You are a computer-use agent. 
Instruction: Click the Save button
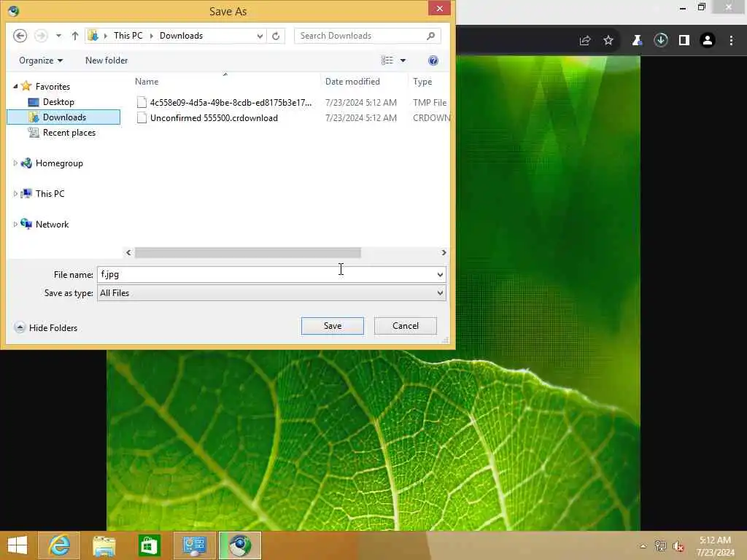click(333, 326)
